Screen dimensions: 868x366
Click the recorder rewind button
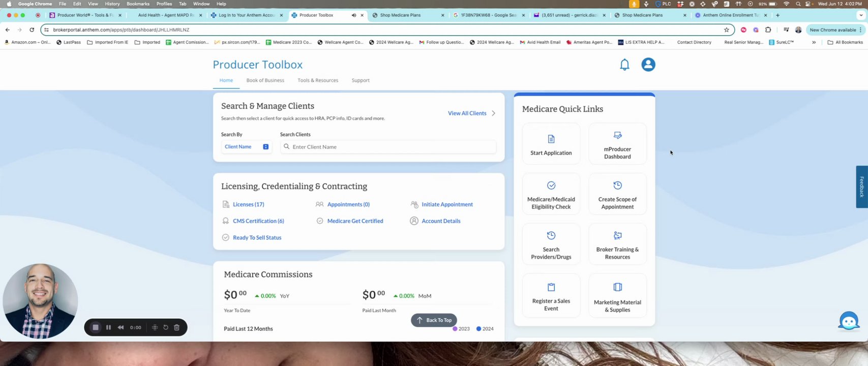pos(121,327)
